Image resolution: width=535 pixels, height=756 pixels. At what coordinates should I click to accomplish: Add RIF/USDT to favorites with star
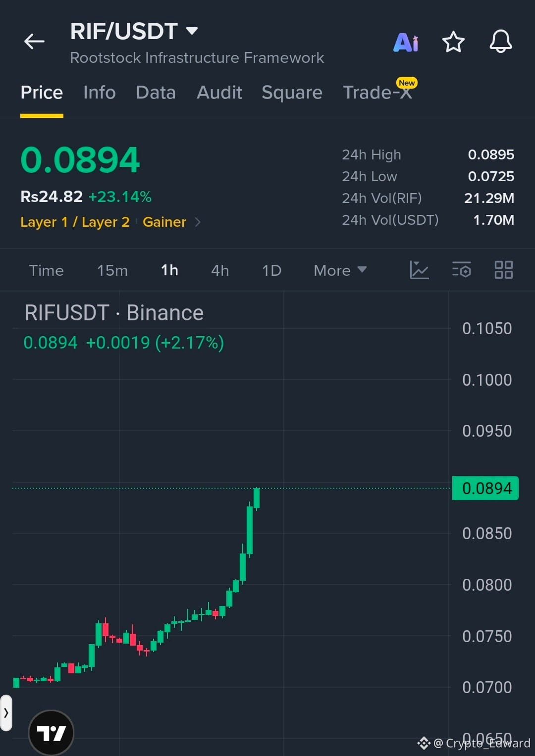click(x=453, y=42)
